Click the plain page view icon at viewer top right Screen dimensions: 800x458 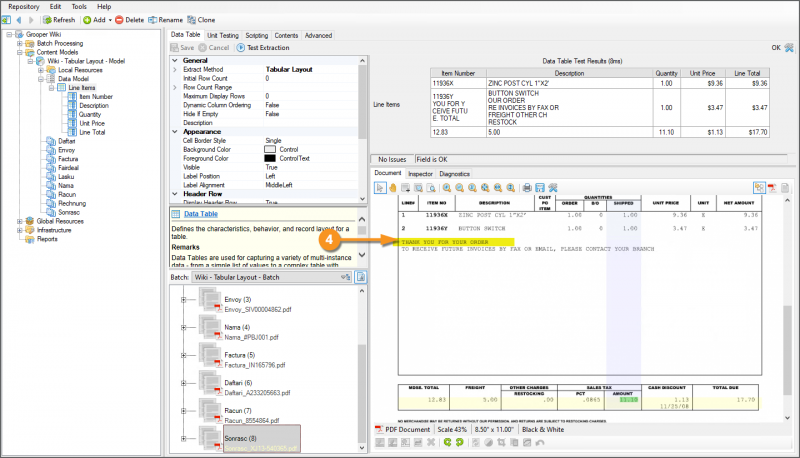coord(785,188)
